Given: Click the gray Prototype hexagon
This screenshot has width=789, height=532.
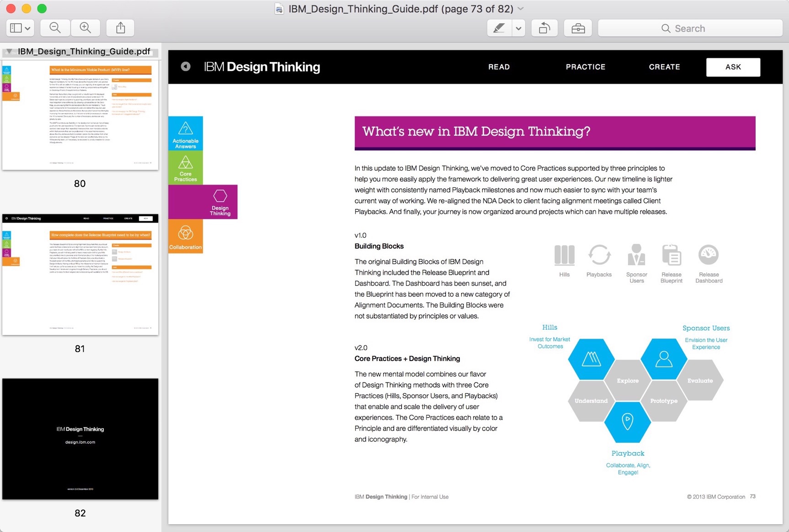Looking at the screenshot, I should coord(664,401).
